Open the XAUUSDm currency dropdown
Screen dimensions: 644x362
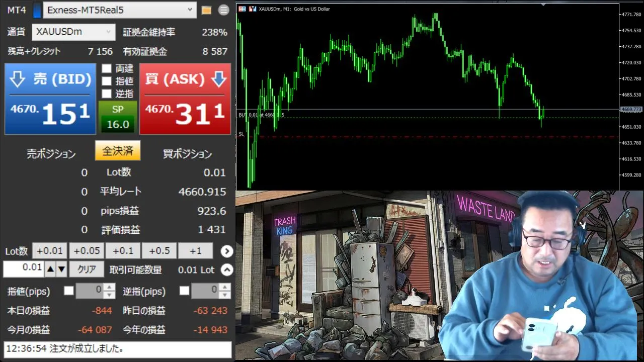(x=73, y=32)
